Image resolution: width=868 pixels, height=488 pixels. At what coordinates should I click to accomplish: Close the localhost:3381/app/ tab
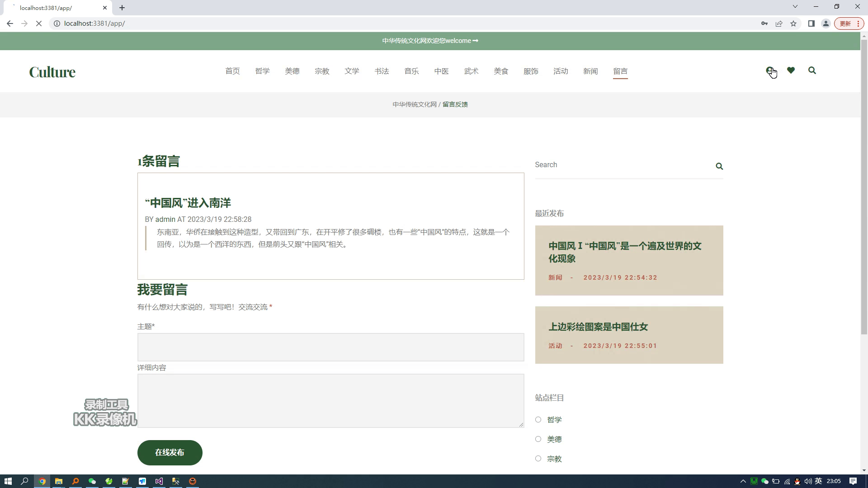[105, 8]
